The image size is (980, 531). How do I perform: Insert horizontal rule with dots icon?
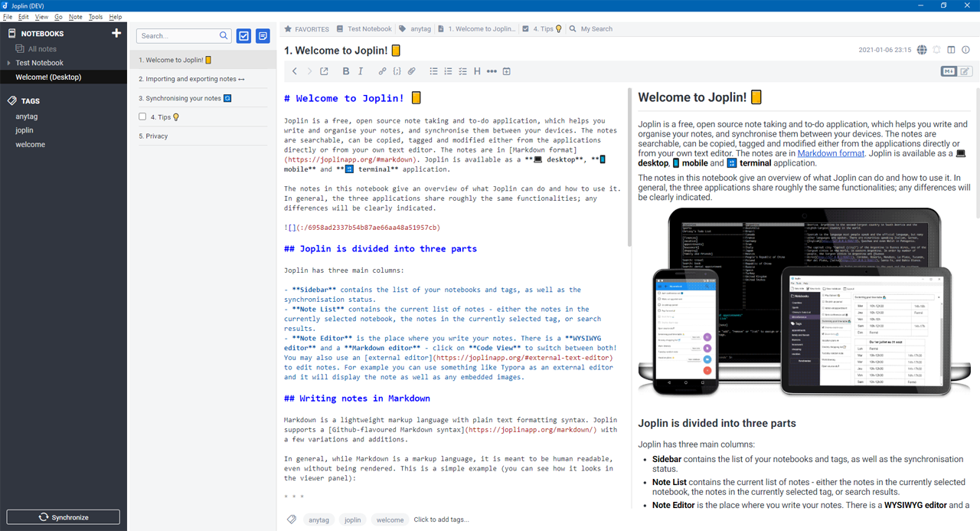492,71
